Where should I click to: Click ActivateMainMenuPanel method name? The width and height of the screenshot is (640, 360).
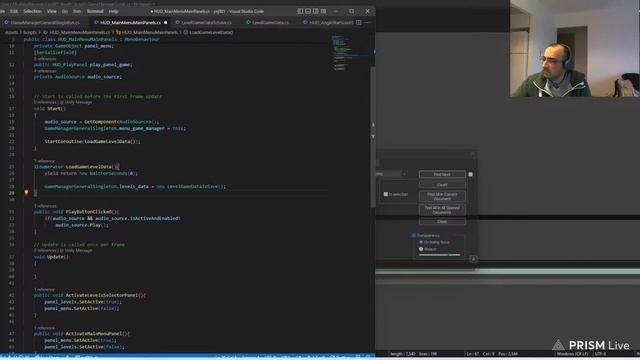pyautogui.click(x=93, y=333)
